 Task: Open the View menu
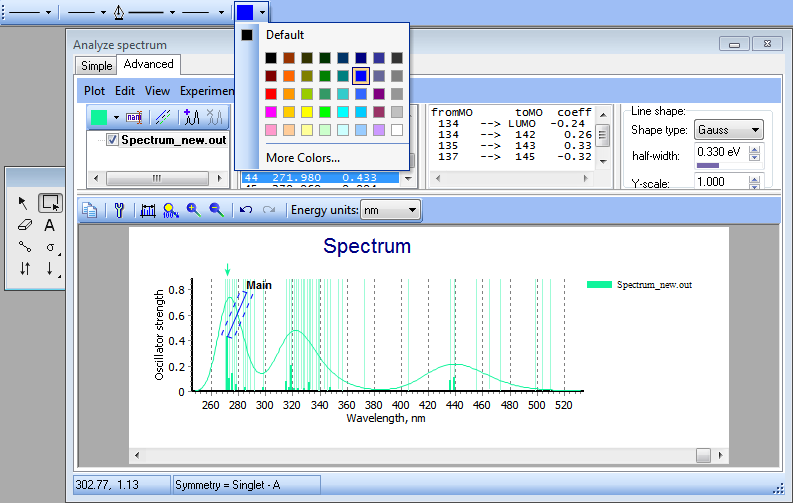click(157, 91)
